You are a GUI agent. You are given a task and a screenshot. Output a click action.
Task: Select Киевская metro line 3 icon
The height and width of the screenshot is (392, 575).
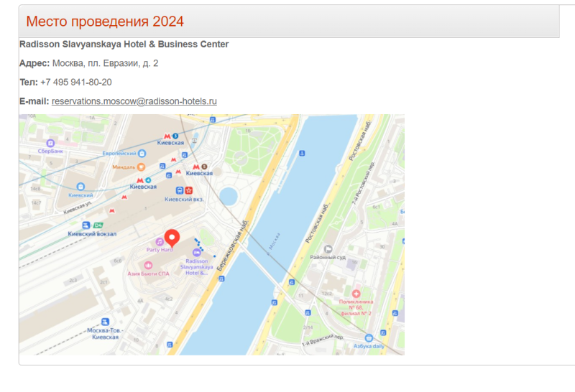coord(175,136)
